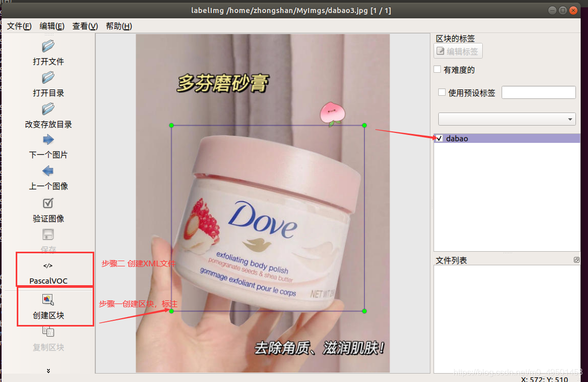The image size is (588, 382).
Task: Maximize the labelImg window
Action: (563, 10)
